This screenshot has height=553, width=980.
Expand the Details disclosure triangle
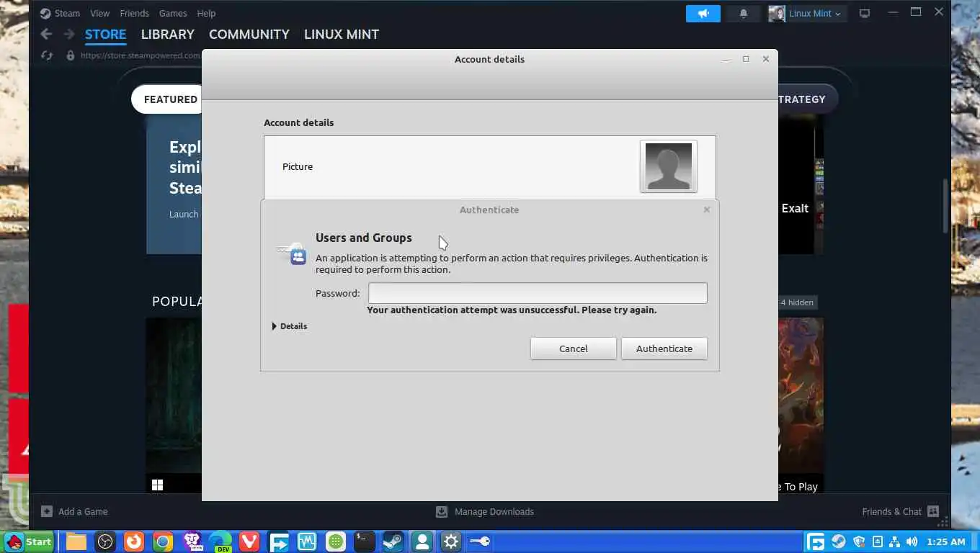point(275,326)
